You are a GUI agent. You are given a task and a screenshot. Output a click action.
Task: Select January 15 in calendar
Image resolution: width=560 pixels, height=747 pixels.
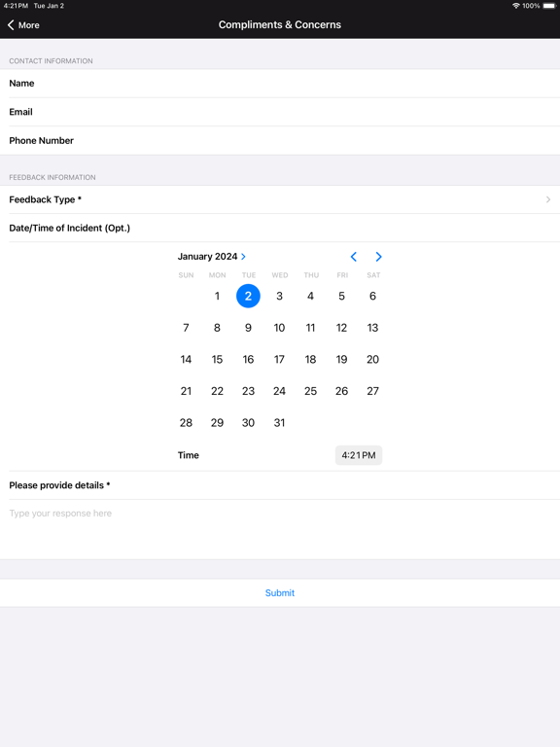[x=217, y=359]
